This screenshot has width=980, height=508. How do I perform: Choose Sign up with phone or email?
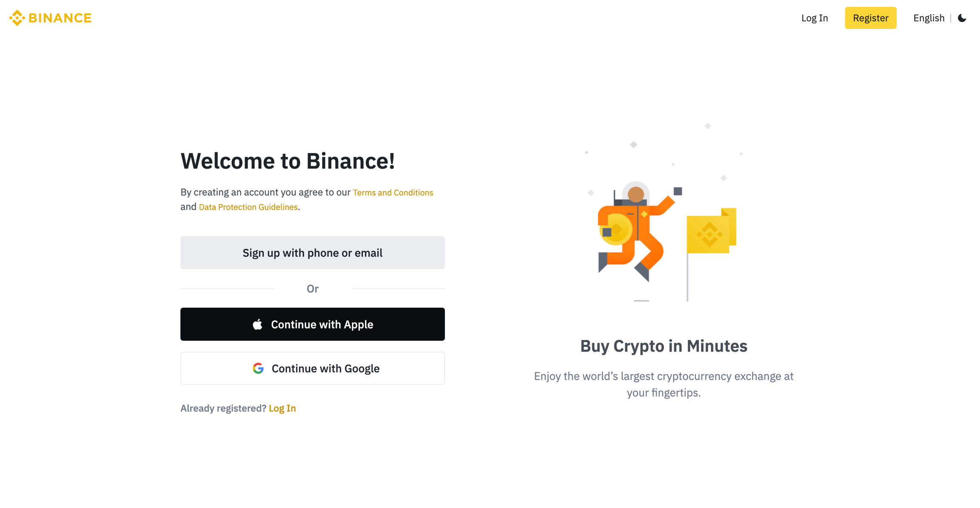(x=312, y=253)
